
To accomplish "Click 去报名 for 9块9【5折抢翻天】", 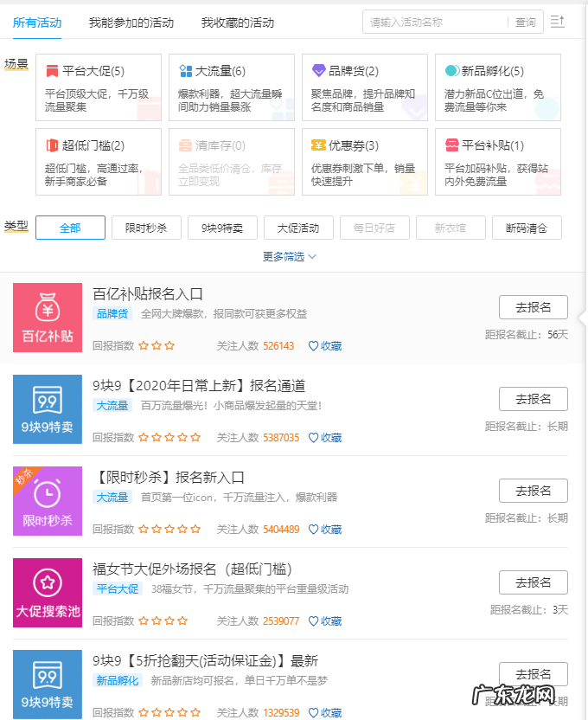I will pos(534,674).
